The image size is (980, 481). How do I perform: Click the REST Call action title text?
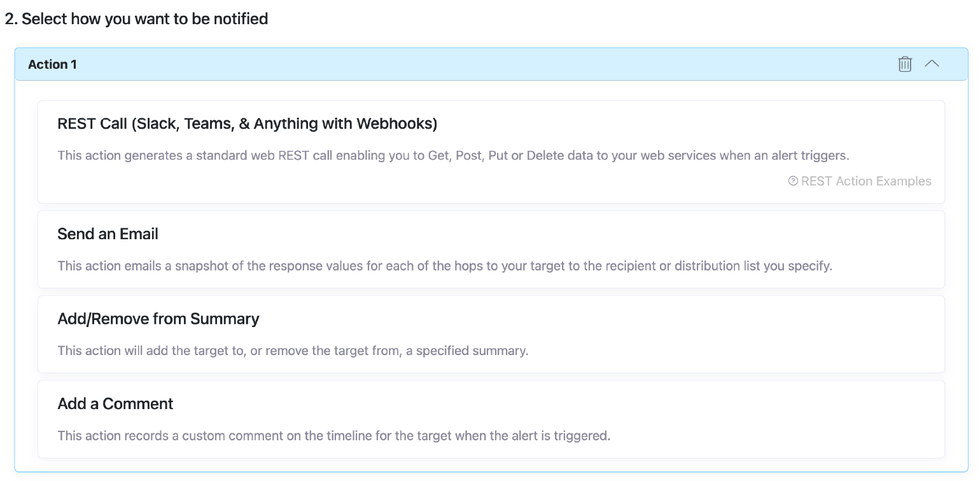pos(248,123)
